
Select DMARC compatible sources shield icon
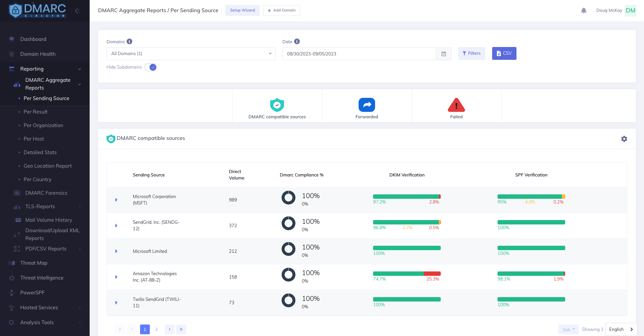tap(277, 105)
